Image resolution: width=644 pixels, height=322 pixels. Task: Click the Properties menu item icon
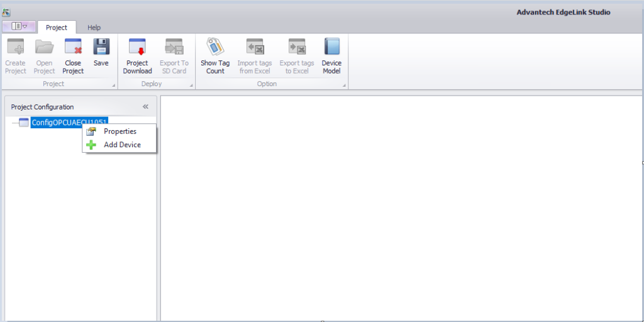click(91, 131)
